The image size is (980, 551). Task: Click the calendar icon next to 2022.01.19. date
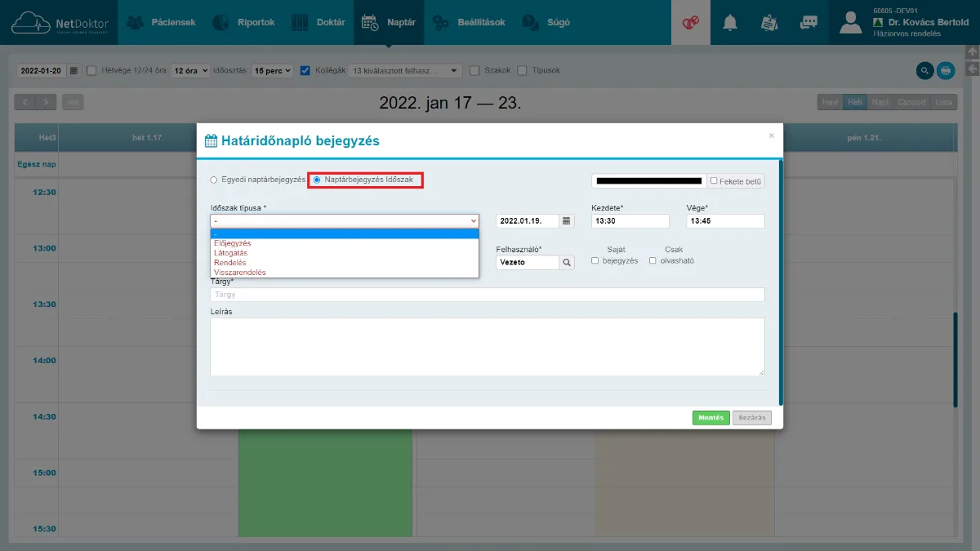[567, 221]
